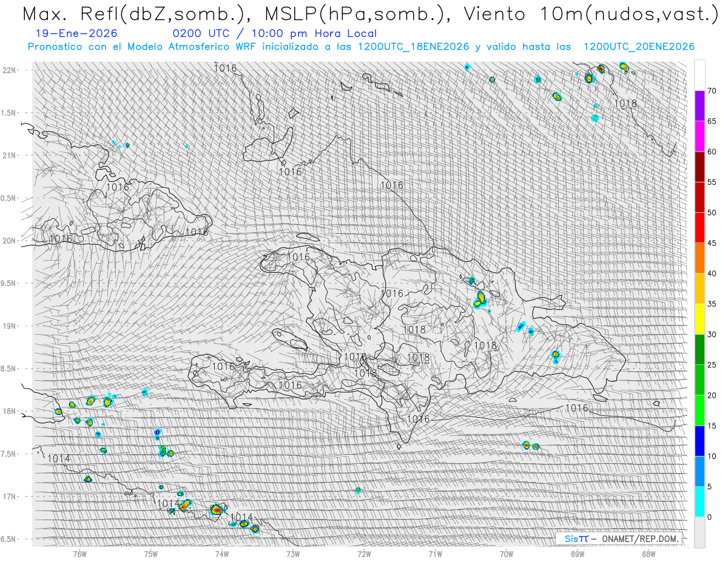728x562 pixels.
Task: Click the '10' colorbar scale value
Action: [x=712, y=456]
